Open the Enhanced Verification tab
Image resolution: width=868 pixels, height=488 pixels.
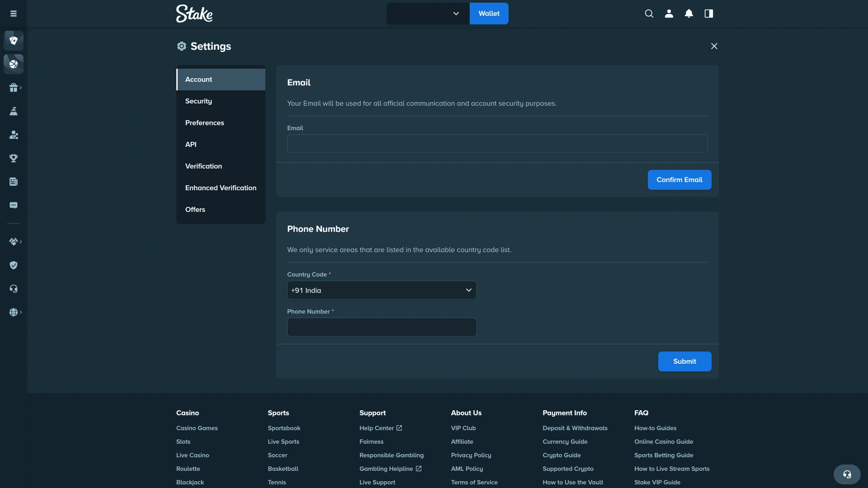point(221,188)
